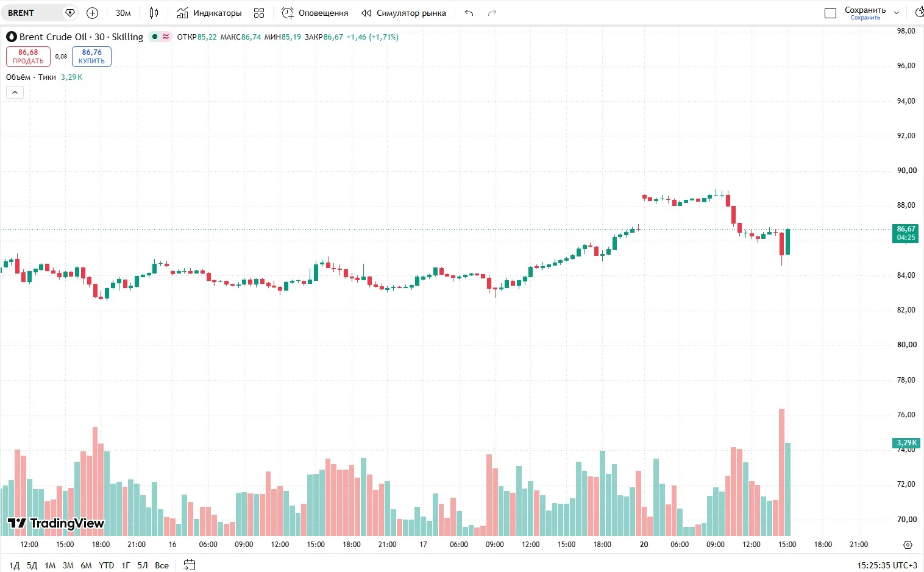Open the BRENT symbol search dropdown

(41, 13)
